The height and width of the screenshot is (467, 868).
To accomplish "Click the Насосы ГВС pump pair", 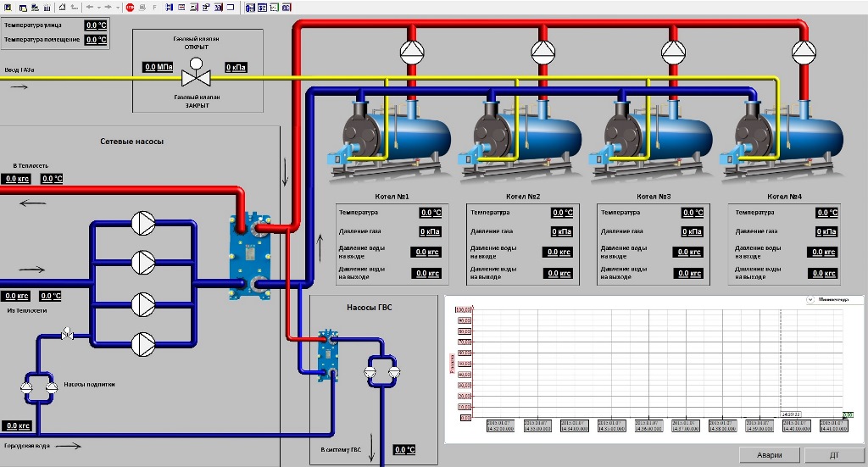I will (381, 370).
